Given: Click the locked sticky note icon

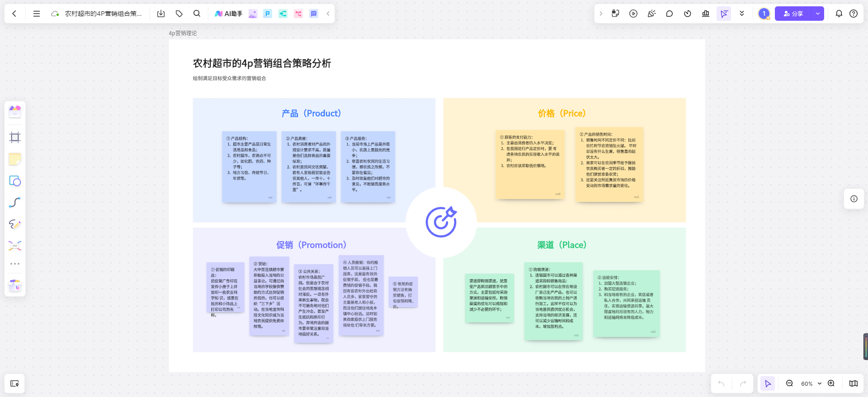Looking at the screenshot, I should tap(615, 14).
